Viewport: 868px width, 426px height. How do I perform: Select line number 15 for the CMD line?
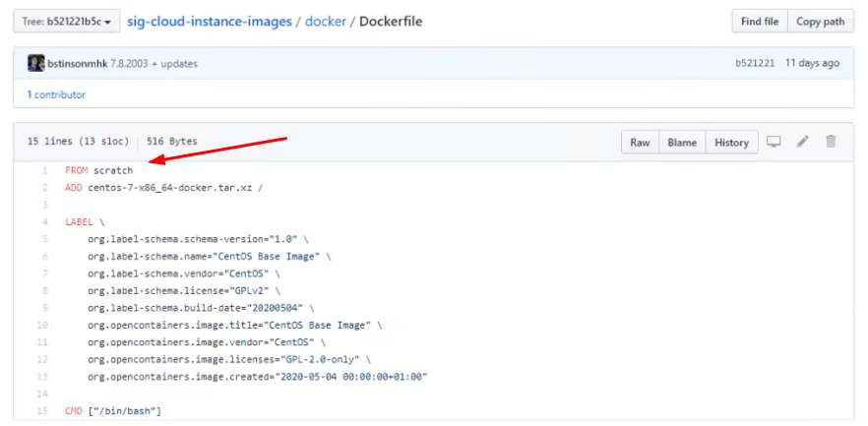point(43,410)
